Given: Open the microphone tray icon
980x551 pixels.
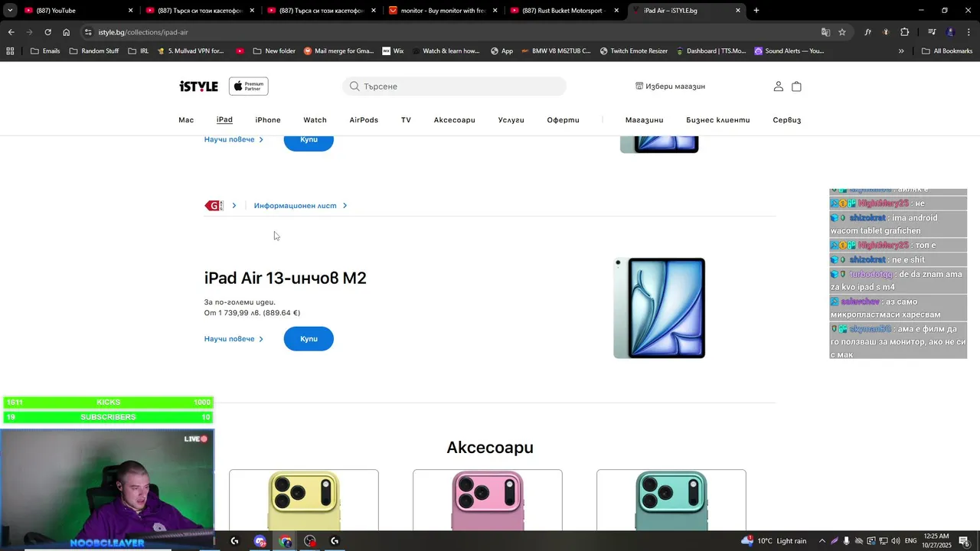Looking at the screenshot, I should (x=846, y=541).
